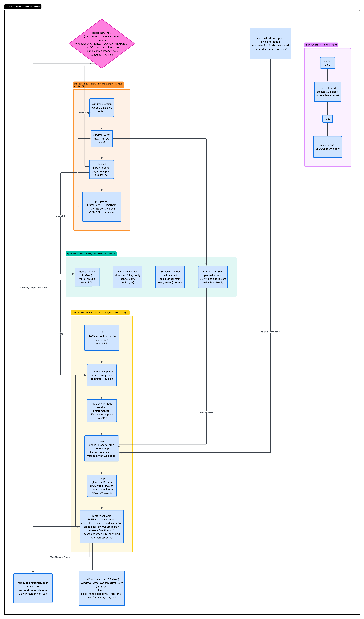Select the 'swap glfwSwapBuffers' node

[x=102, y=486]
